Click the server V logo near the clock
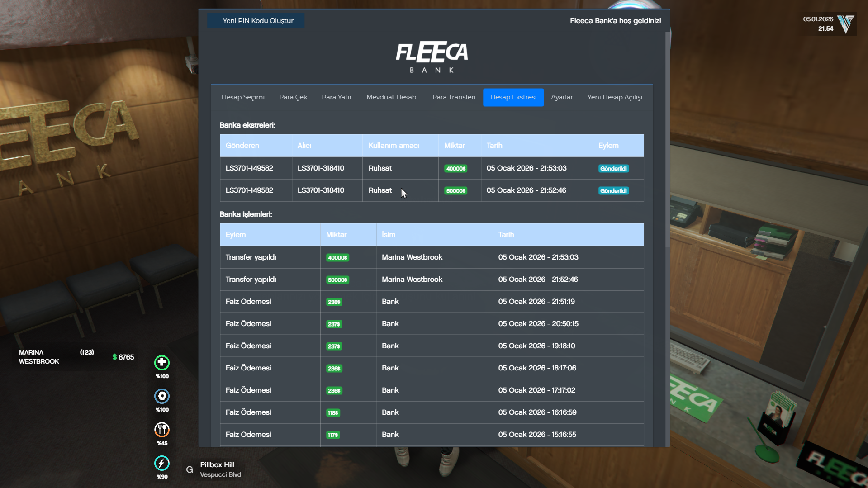Screen dimensions: 868x488 (845, 24)
